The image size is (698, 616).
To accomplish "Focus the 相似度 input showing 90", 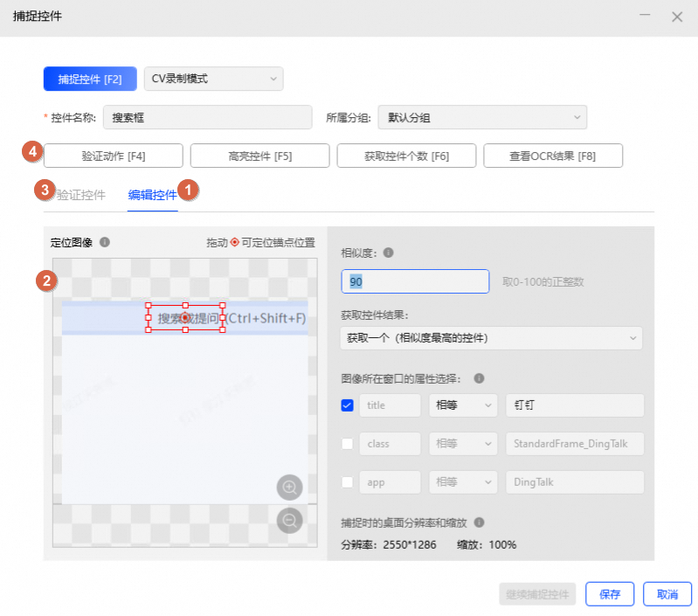I will [415, 281].
